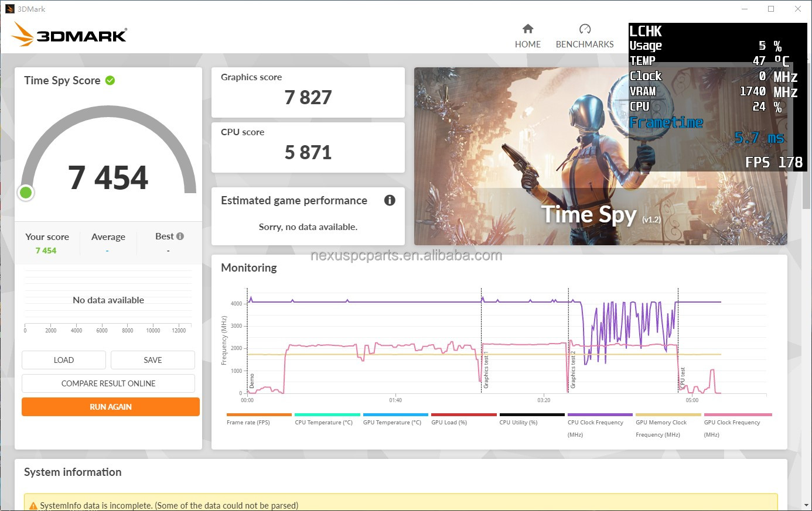Viewport: 812px width, 511px height.
Task: Toggle GPU Load (%) legend series
Action: (449, 422)
